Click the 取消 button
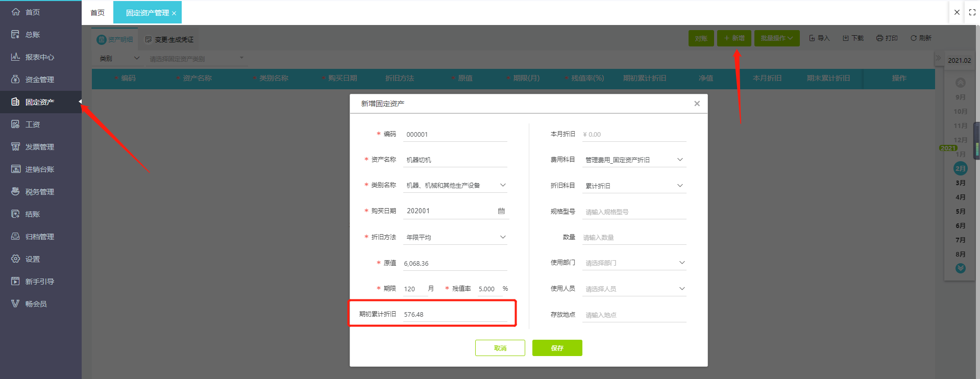The image size is (980, 379). [500, 348]
